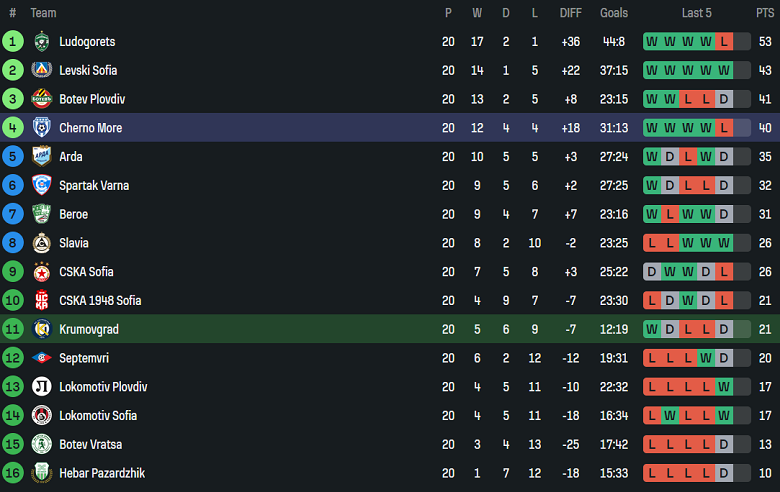
Task: Open the Beroe team name link
Action: [x=74, y=214]
